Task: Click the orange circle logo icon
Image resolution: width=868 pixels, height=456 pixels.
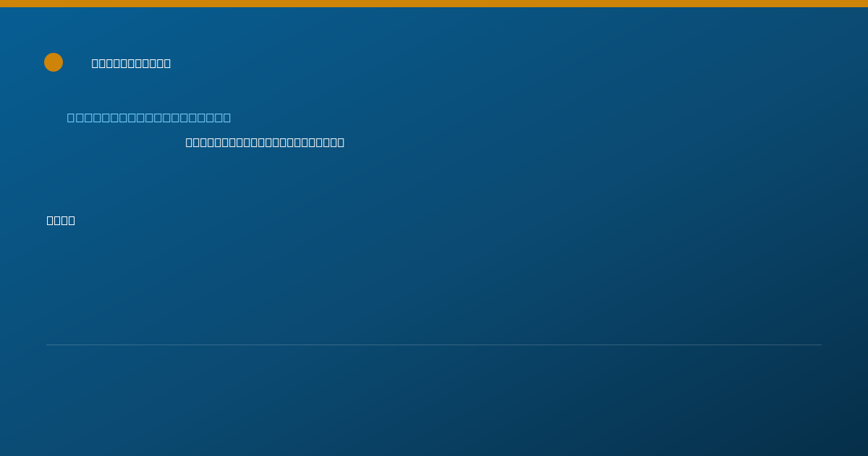Action: pyautogui.click(x=54, y=62)
